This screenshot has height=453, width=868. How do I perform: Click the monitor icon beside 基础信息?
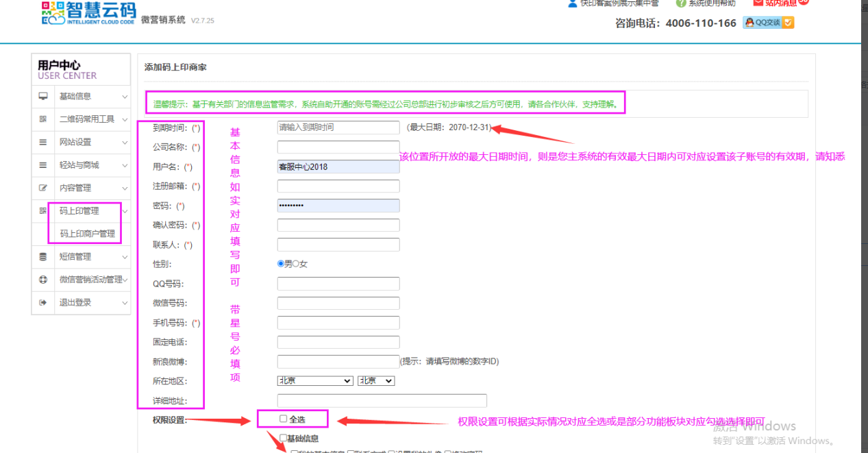click(43, 97)
